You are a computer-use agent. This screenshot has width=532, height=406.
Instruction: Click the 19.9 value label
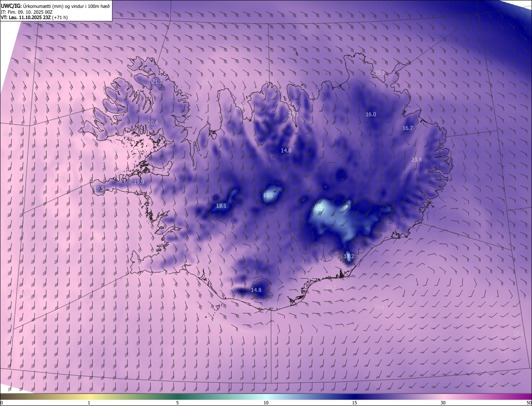pos(139,182)
